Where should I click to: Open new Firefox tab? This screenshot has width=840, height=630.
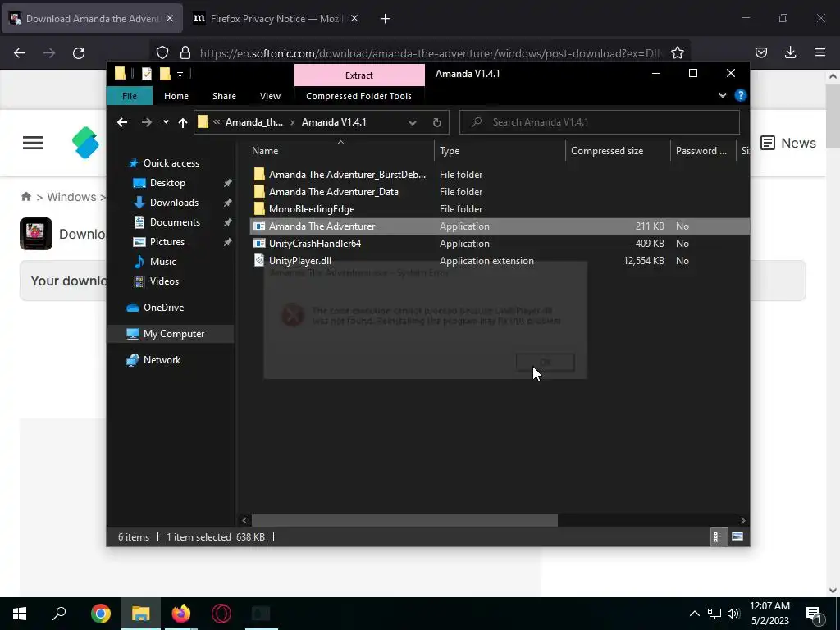coord(386,19)
